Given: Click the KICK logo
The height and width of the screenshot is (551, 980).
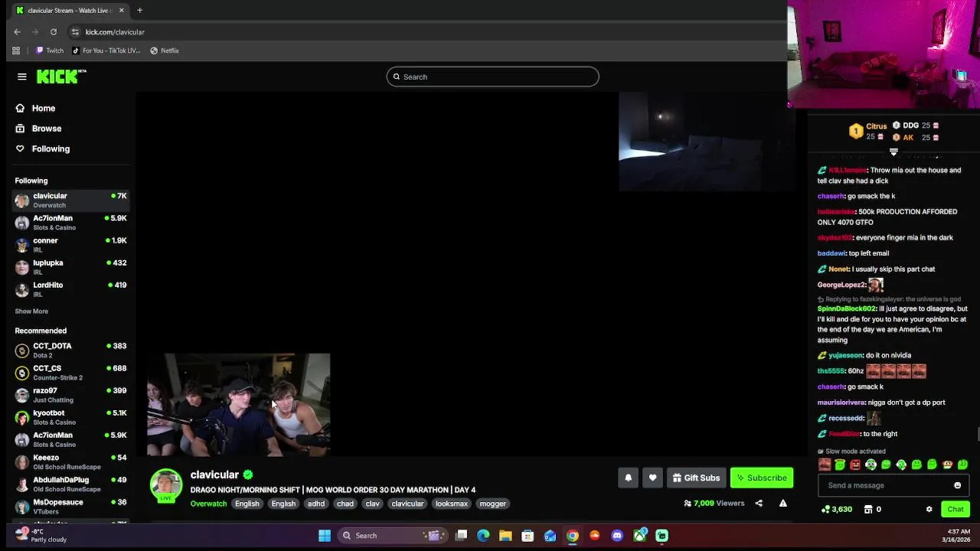Looking at the screenshot, I should [61, 77].
